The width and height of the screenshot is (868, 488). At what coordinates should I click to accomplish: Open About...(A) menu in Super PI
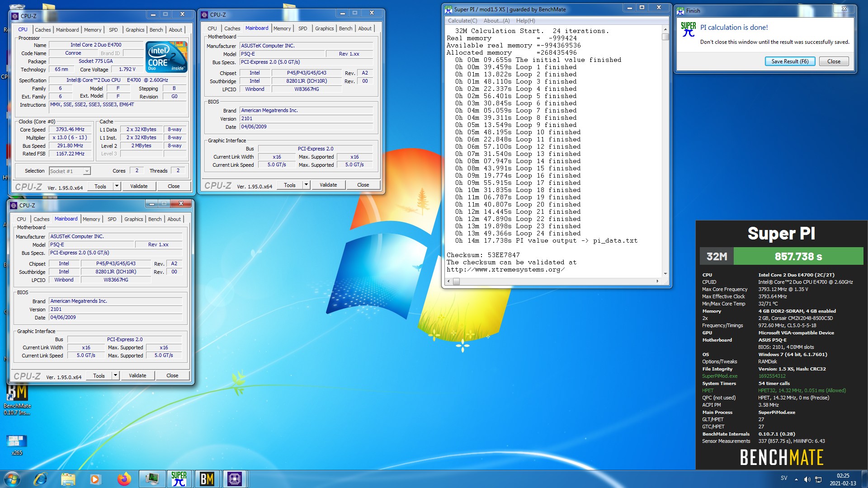[x=496, y=21]
